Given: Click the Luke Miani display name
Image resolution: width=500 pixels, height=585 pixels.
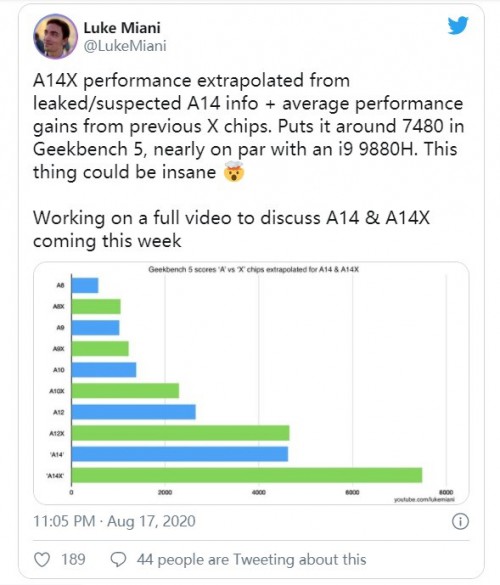Looking at the screenshot, I should pyautogui.click(x=122, y=28).
